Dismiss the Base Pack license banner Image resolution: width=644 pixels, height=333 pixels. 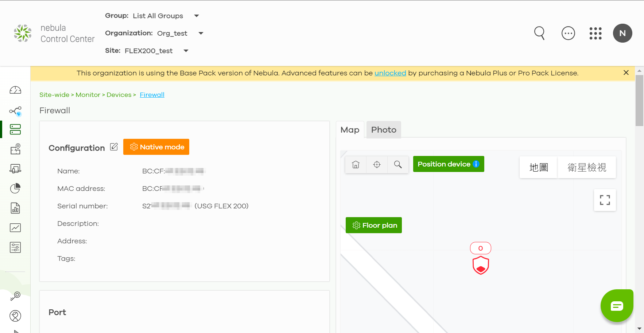coord(626,73)
